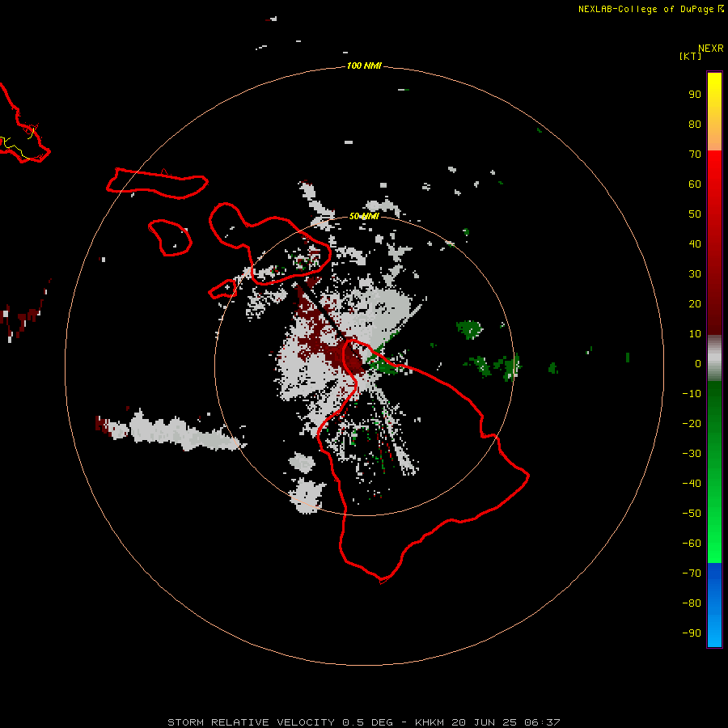Click the green velocity patch east of radar
This screenshot has height=728, width=728.
tap(469, 328)
